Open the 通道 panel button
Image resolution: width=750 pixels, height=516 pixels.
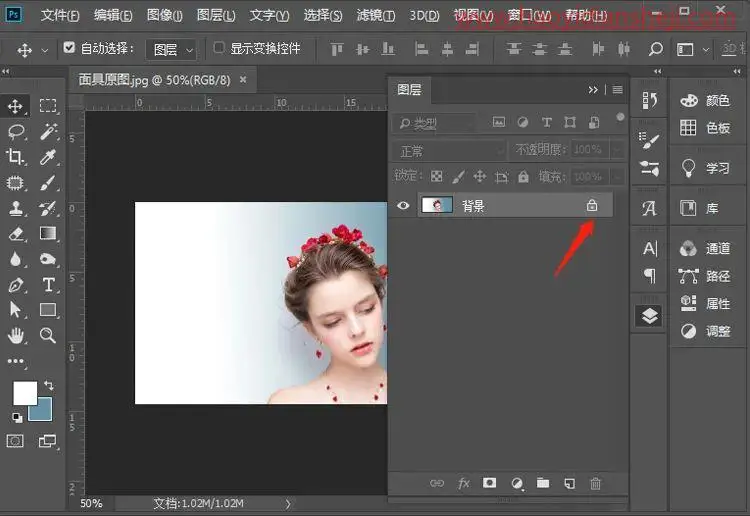point(706,248)
